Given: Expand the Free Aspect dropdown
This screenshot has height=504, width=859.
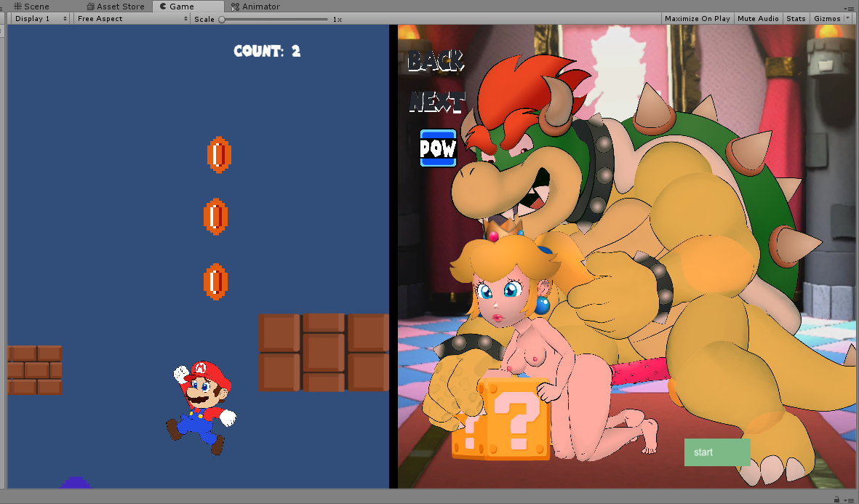Looking at the screenshot, I should (132, 19).
